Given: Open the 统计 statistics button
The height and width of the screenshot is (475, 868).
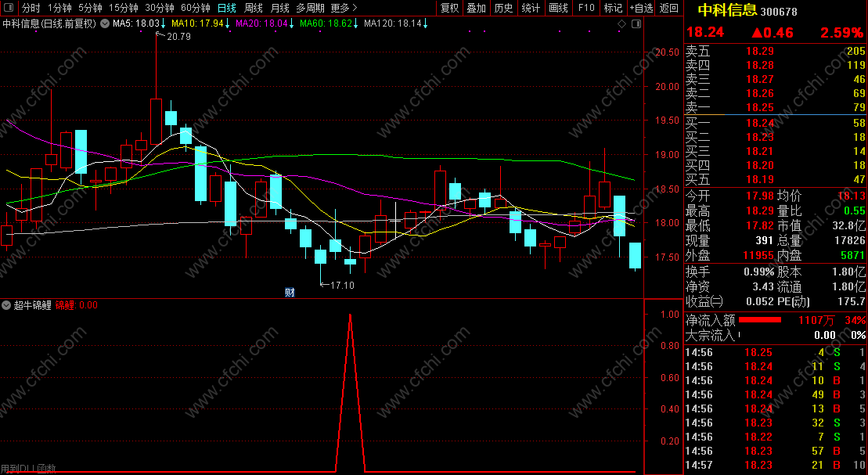Looking at the screenshot, I should pyautogui.click(x=531, y=8).
